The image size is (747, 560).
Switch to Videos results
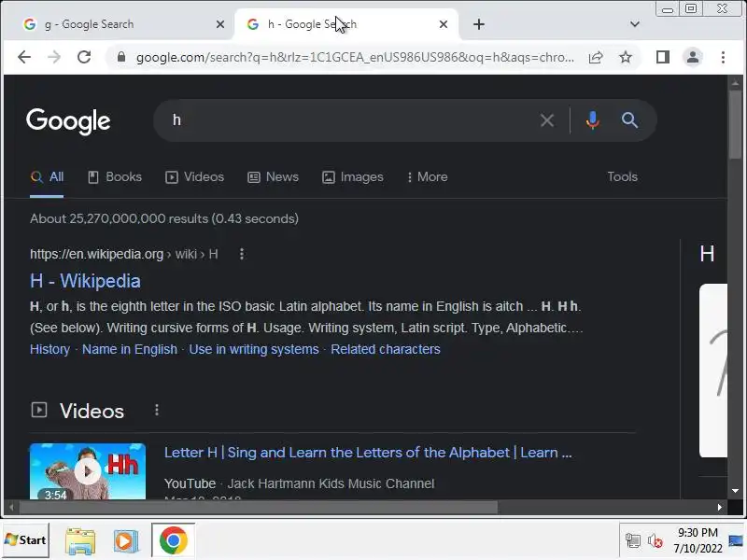pyautogui.click(x=194, y=176)
